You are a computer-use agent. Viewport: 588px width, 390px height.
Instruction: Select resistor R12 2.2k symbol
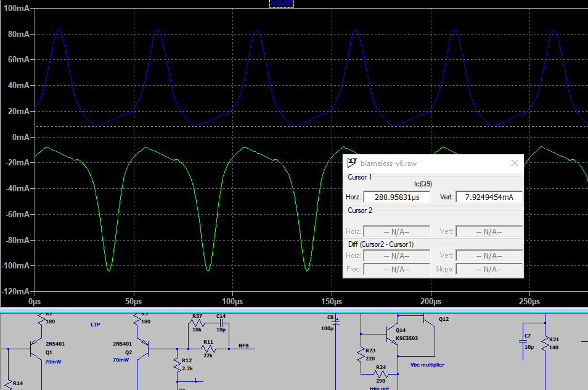click(178, 365)
